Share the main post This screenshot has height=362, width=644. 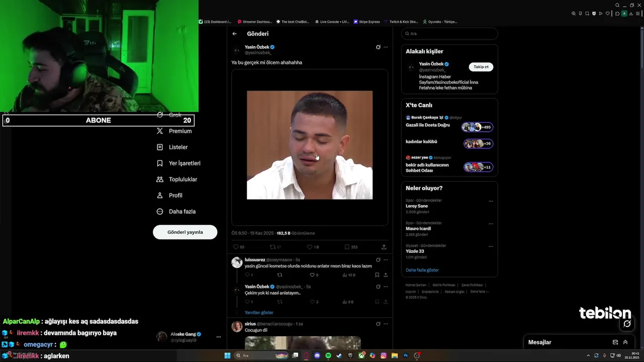point(384,247)
